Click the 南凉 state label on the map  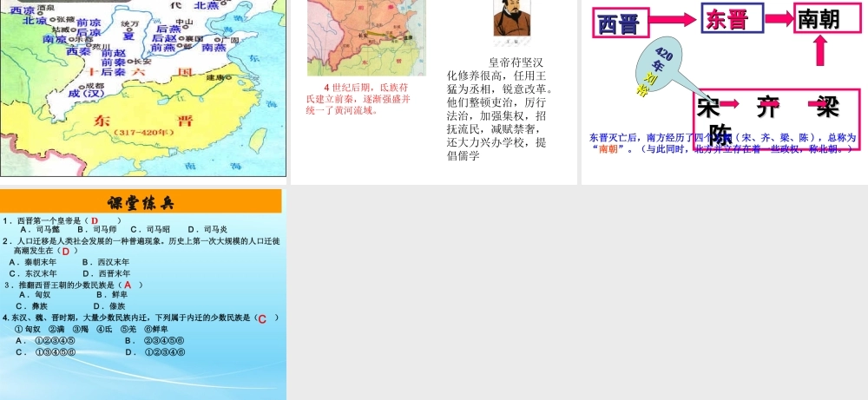[x=54, y=39]
